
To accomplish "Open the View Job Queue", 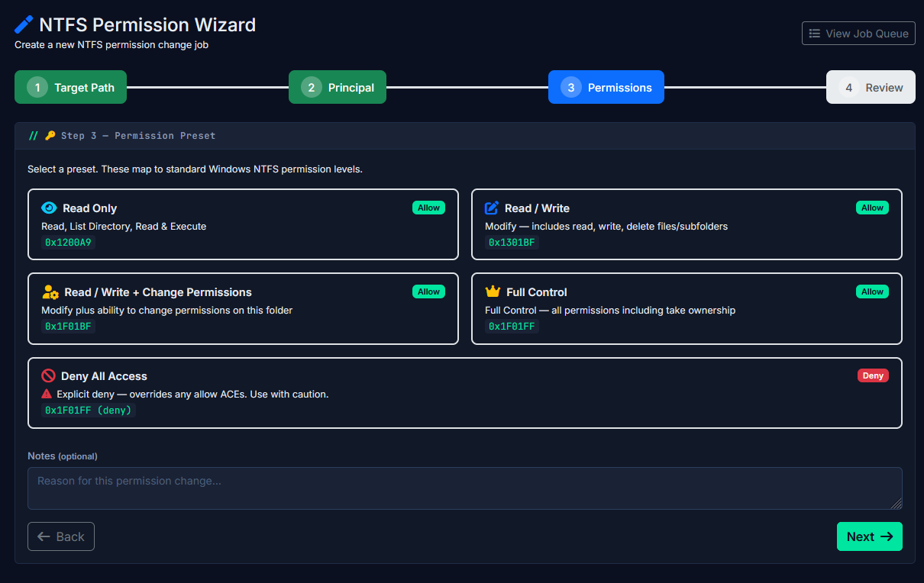I will click(x=858, y=34).
